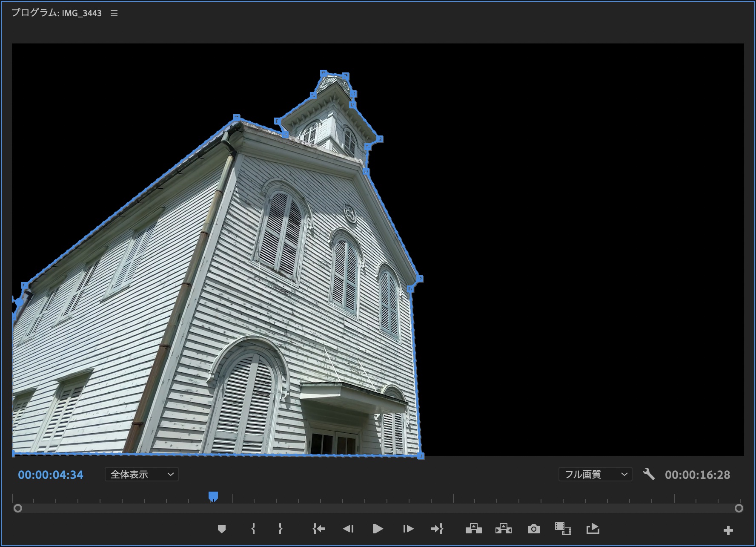Step forward one frame
This screenshot has width=756, height=547.
tap(408, 529)
